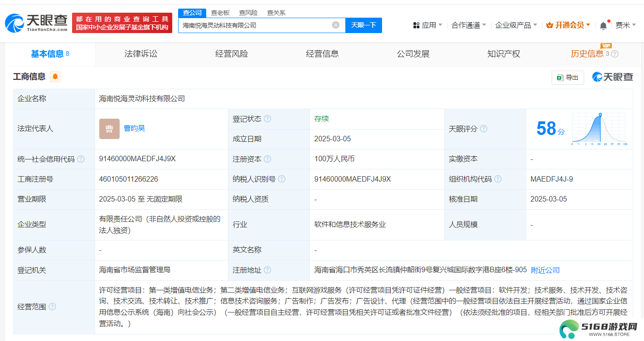Click registration number 460105011266226

click(128, 179)
